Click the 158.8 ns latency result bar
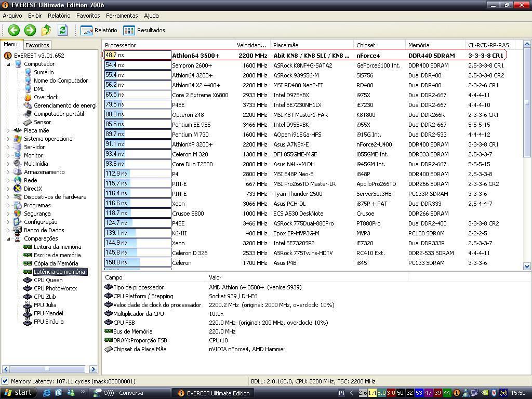This screenshot has width=532, height=399. point(138,262)
